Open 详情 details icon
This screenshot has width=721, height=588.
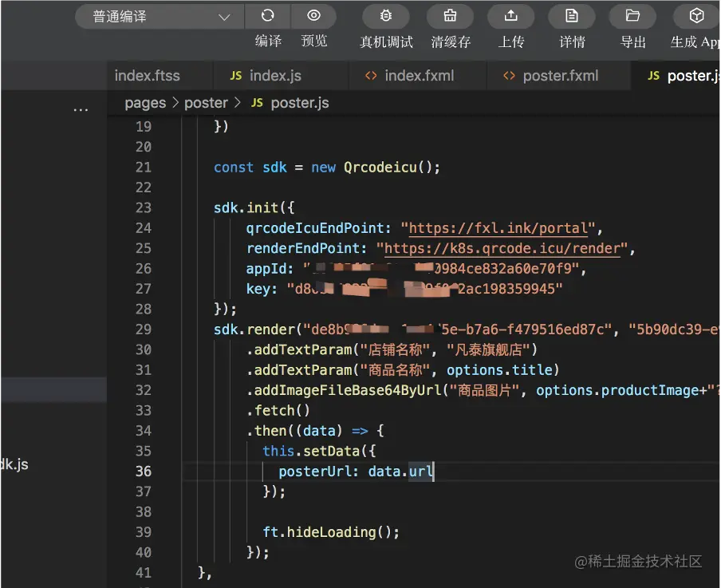click(572, 16)
